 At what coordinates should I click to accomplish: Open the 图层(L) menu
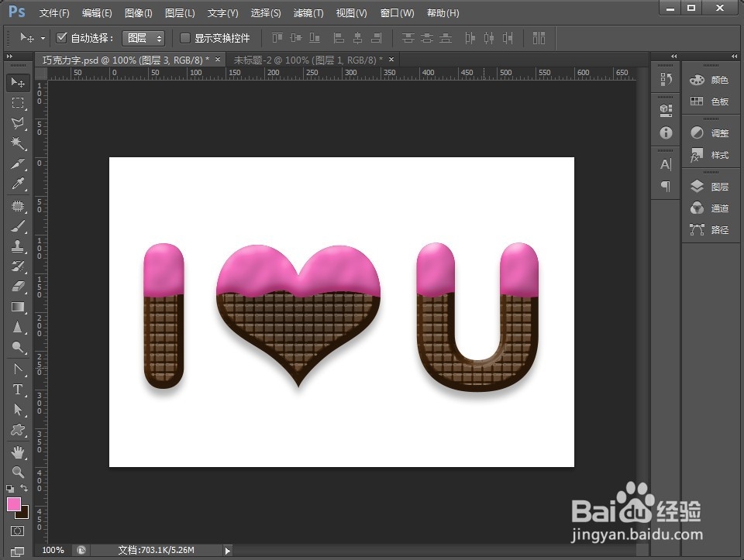[x=180, y=13]
